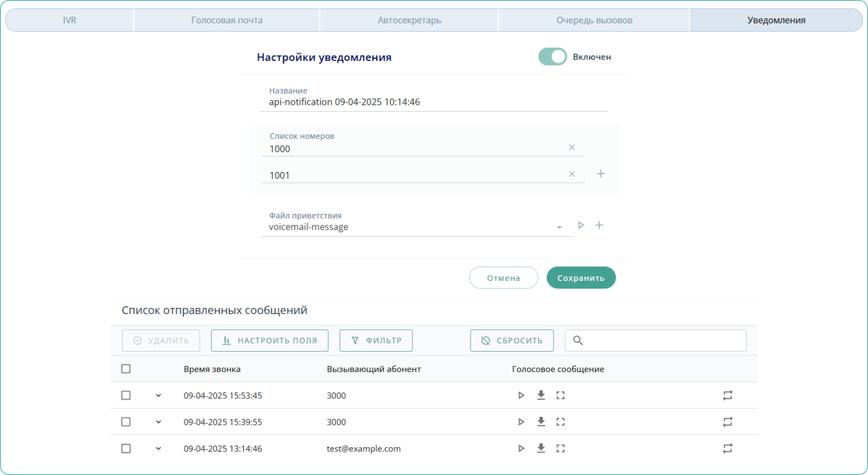Play voice message from test@example.com
Viewport: 868px width, 475px height.
click(x=521, y=449)
